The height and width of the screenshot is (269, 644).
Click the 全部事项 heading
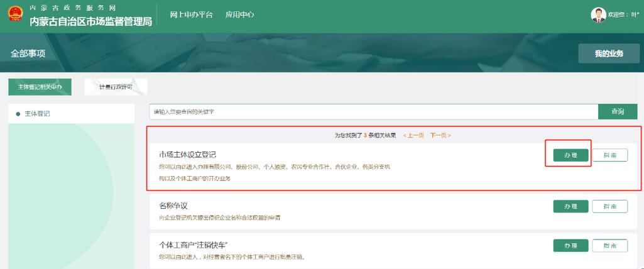coord(28,53)
